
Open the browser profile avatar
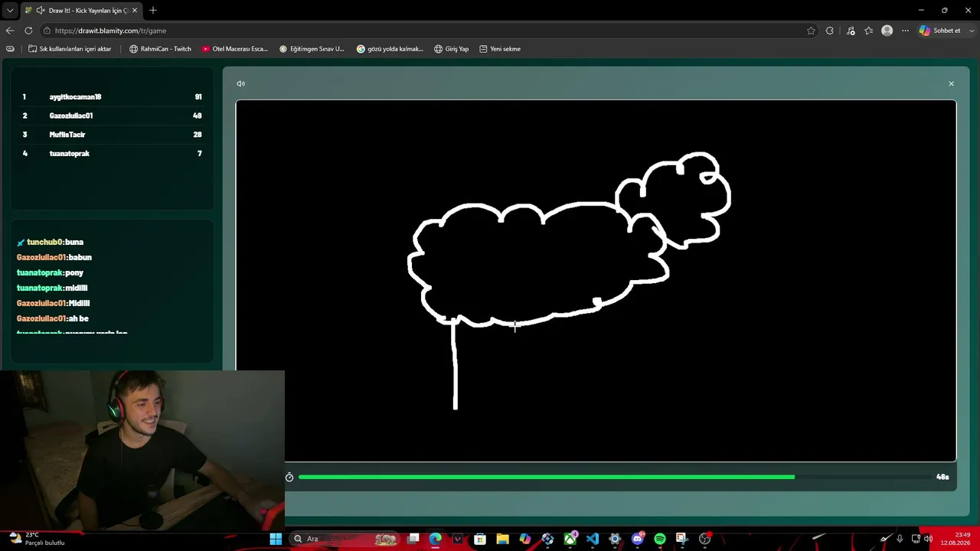(x=887, y=31)
